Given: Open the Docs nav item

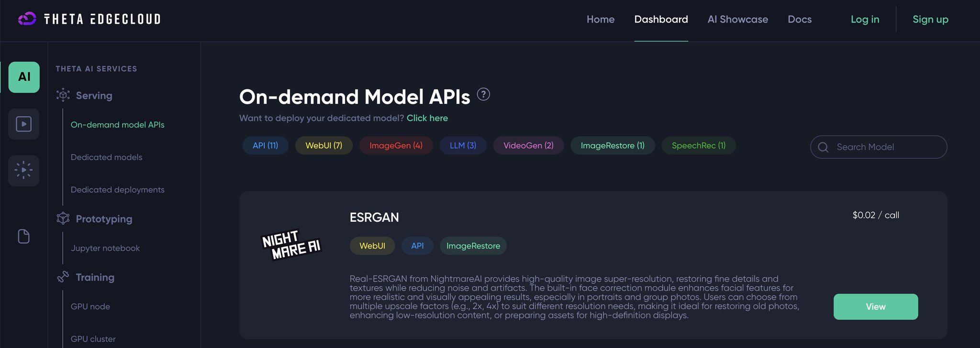Looking at the screenshot, I should click(x=800, y=20).
